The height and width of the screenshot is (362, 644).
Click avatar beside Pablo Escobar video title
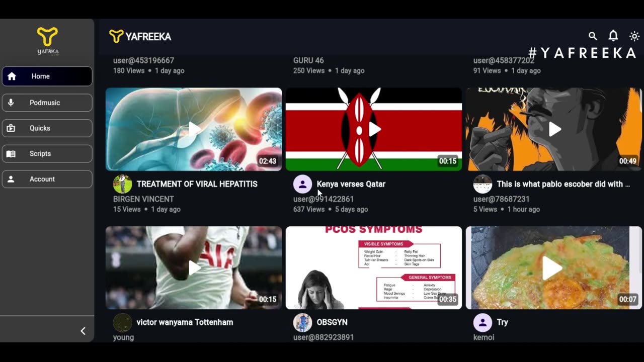482,184
